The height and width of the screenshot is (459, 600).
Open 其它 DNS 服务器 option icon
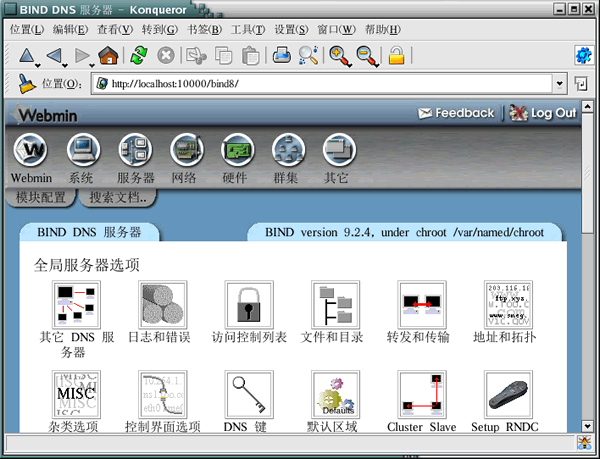76,305
